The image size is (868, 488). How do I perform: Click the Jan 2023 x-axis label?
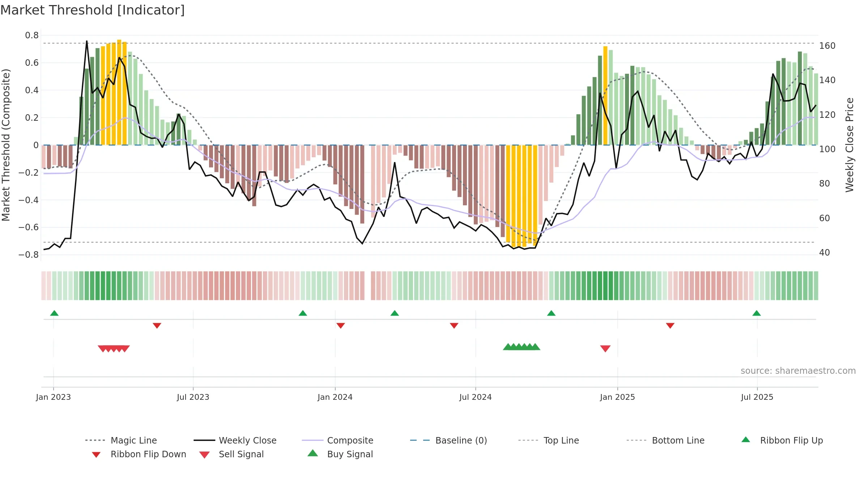pyautogui.click(x=54, y=397)
